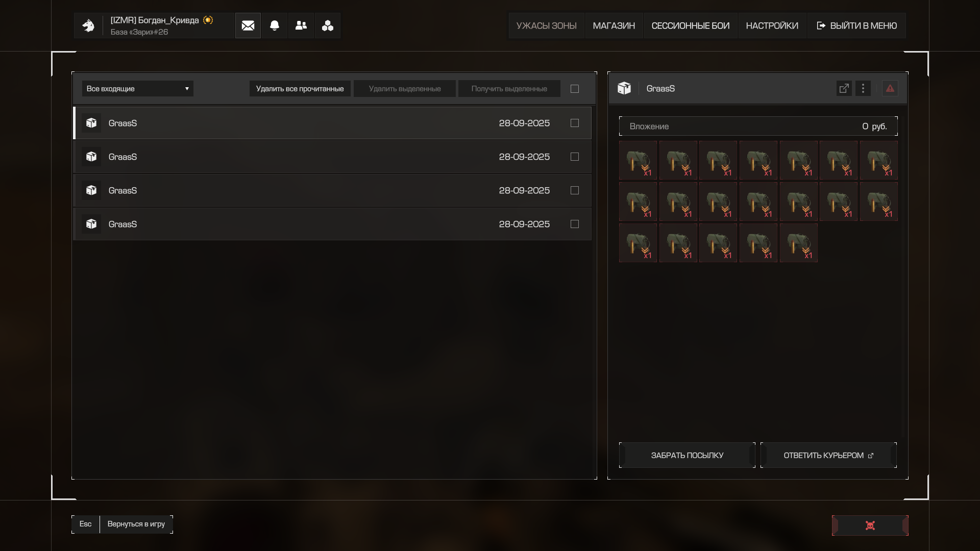
Task: Click "Ответить курьером" button
Action: click(828, 455)
